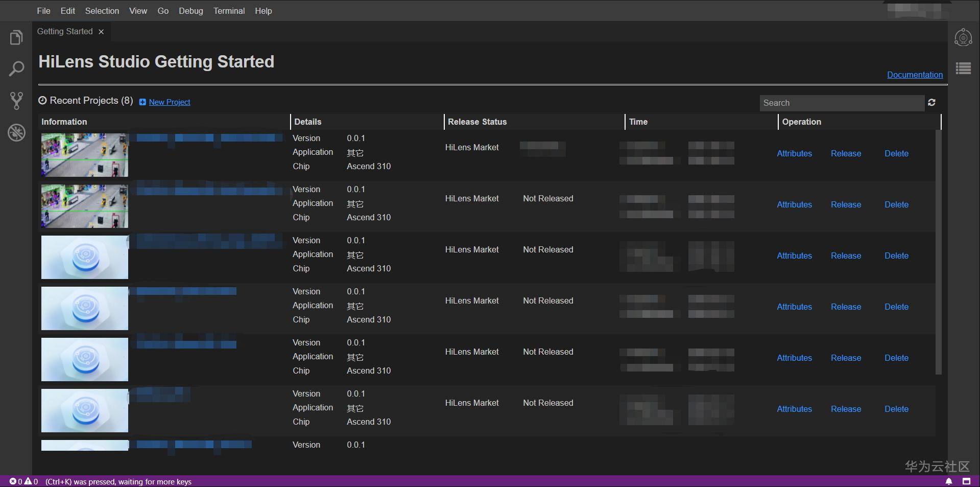Open the Search sidebar icon
This screenshot has width=980, height=487.
[16, 69]
